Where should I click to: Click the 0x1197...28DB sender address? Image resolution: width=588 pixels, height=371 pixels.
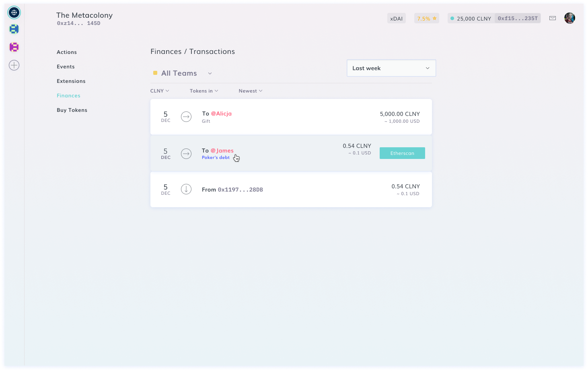241,190
